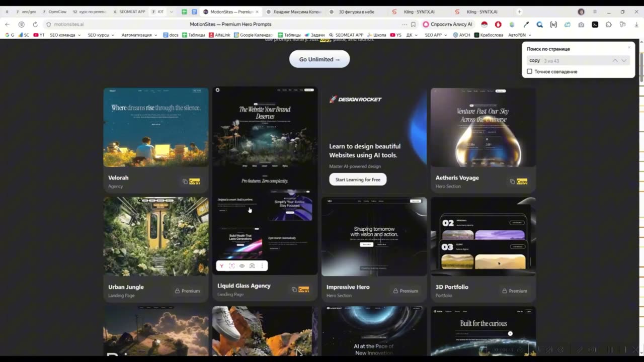Open a new browser tab with plus
The height and width of the screenshot is (362, 644).
point(520,12)
